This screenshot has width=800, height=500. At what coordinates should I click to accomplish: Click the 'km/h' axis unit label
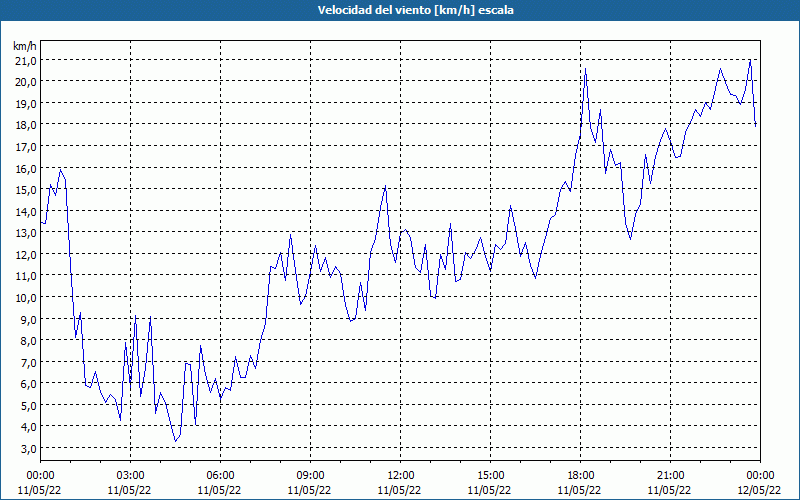24,46
